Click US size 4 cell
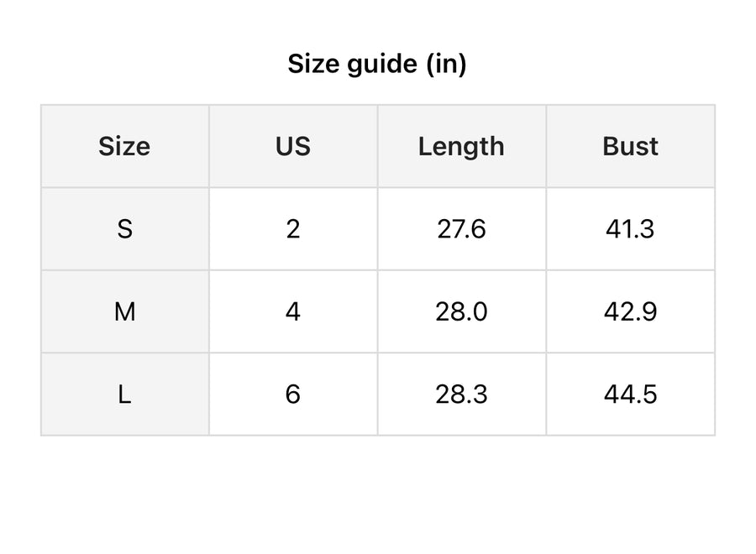This screenshot has height=554, width=756. (x=293, y=311)
